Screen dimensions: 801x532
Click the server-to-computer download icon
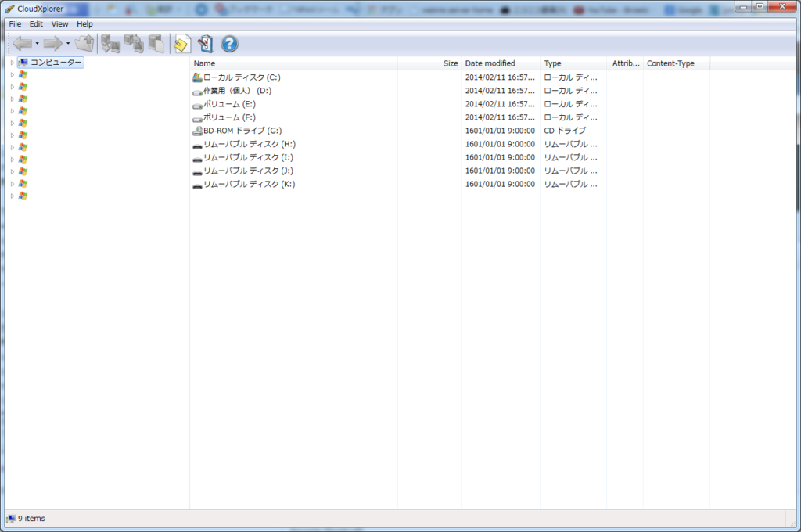point(110,44)
